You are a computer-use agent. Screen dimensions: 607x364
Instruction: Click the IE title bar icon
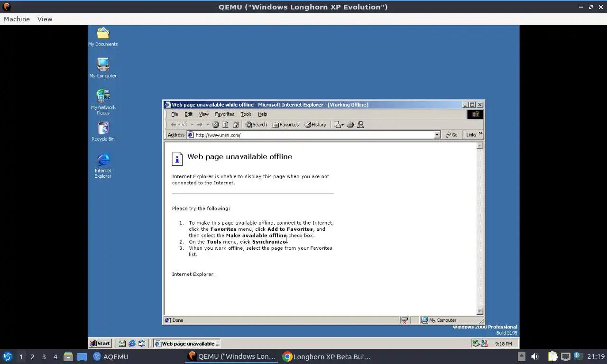click(x=167, y=105)
